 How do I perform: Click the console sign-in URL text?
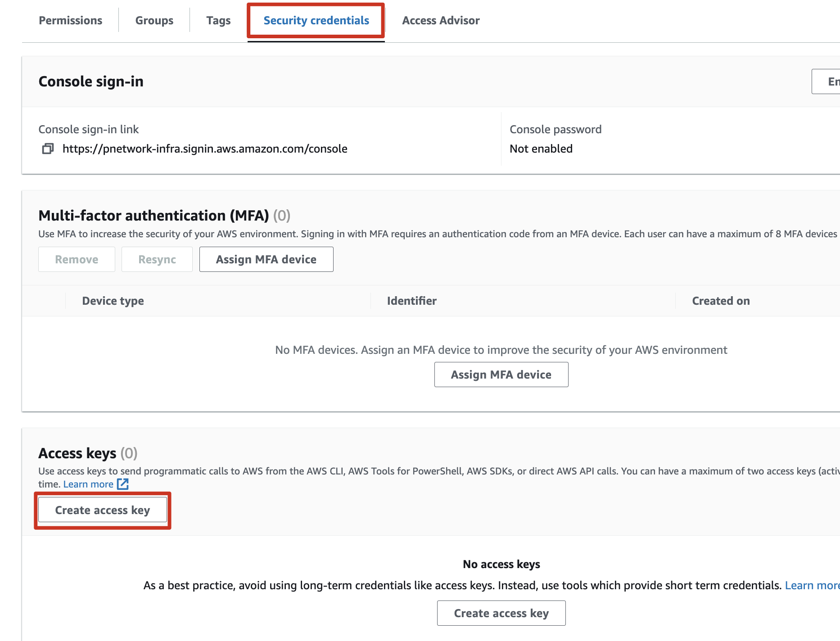coord(205,149)
